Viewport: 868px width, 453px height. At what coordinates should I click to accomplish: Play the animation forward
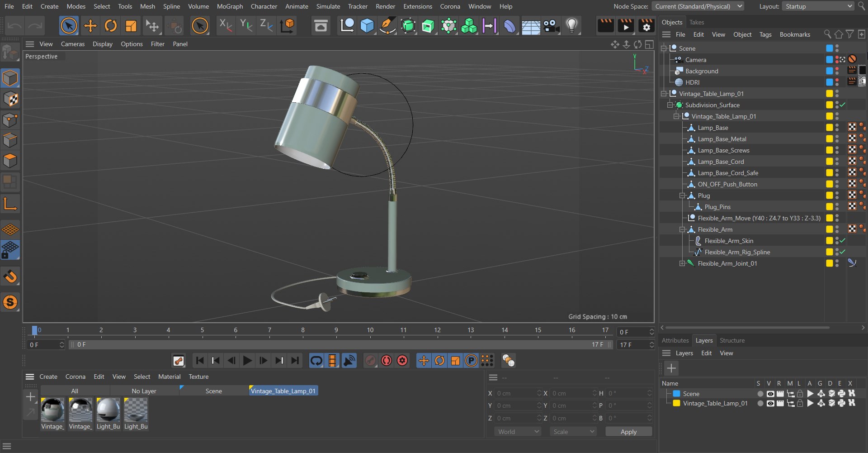coord(247,361)
